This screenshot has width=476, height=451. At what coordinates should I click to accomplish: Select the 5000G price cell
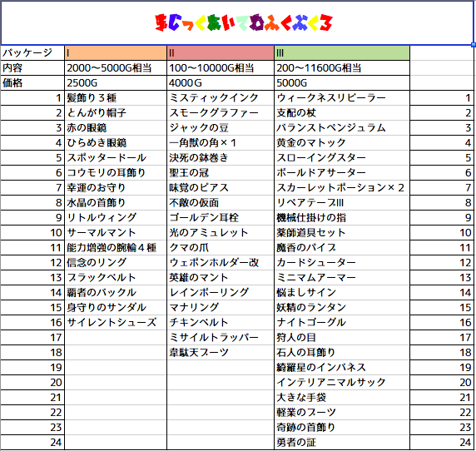342,83
